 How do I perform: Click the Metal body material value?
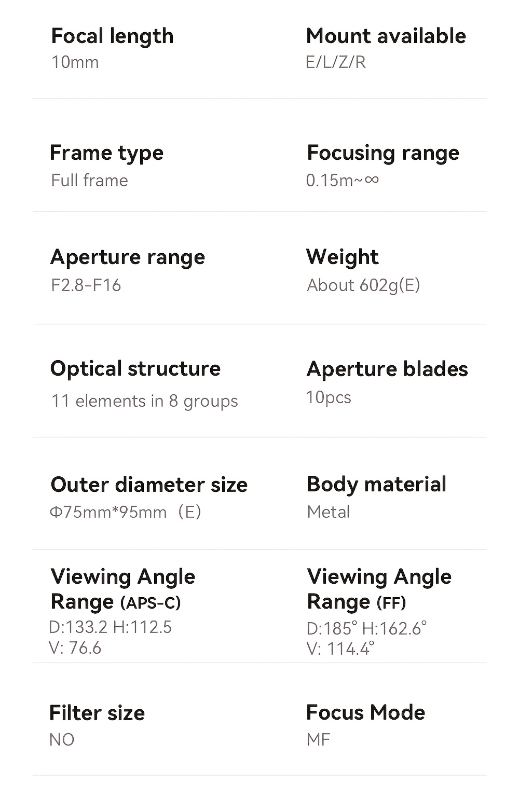click(x=329, y=512)
